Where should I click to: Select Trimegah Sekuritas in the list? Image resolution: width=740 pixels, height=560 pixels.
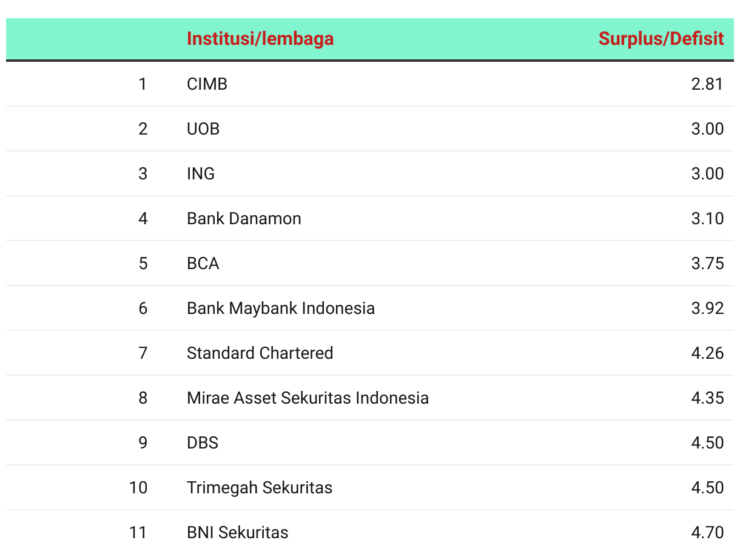point(260,487)
